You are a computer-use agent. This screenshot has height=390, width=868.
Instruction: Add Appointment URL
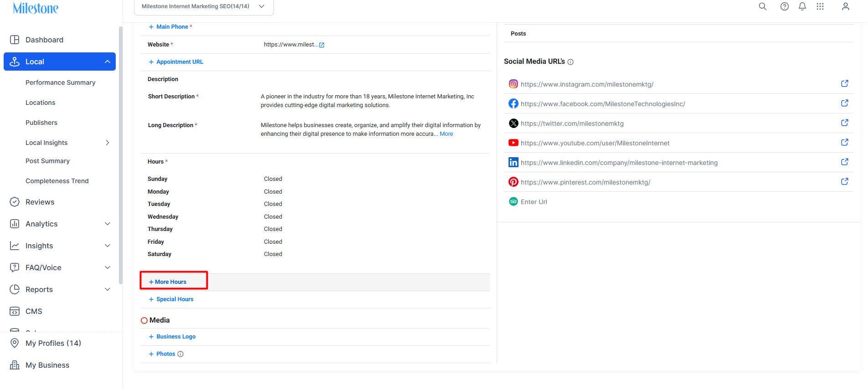(x=176, y=62)
